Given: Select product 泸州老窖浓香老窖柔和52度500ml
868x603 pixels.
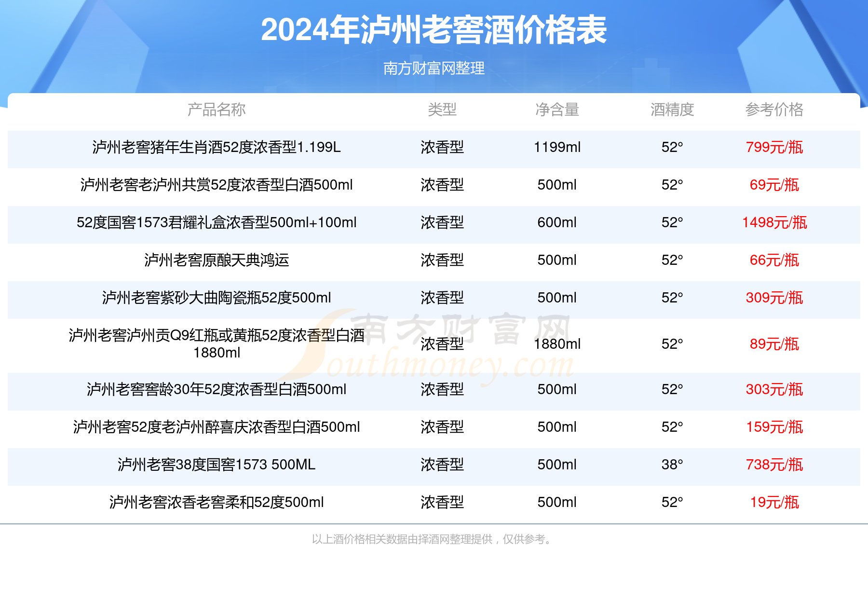Looking at the screenshot, I should pos(217,502).
